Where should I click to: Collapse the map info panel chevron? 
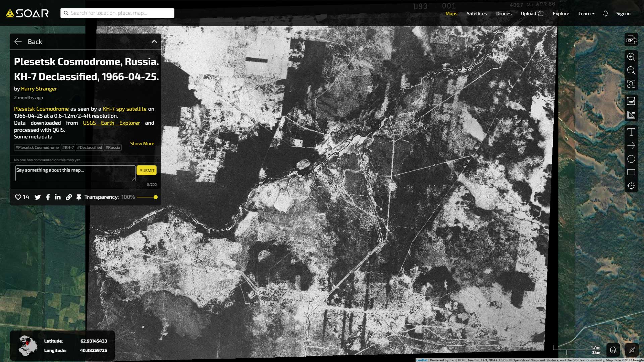click(154, 42)
